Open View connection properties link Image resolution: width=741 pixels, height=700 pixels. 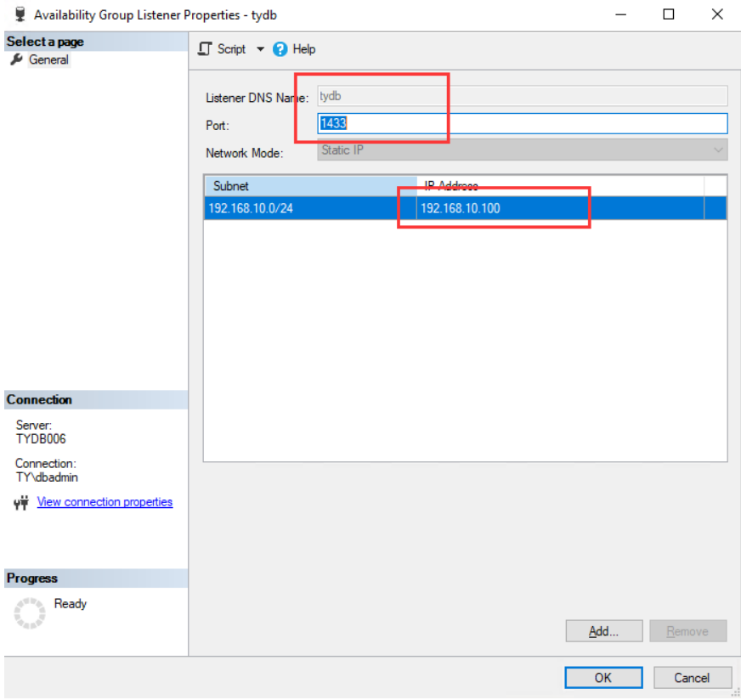[105, 501]
